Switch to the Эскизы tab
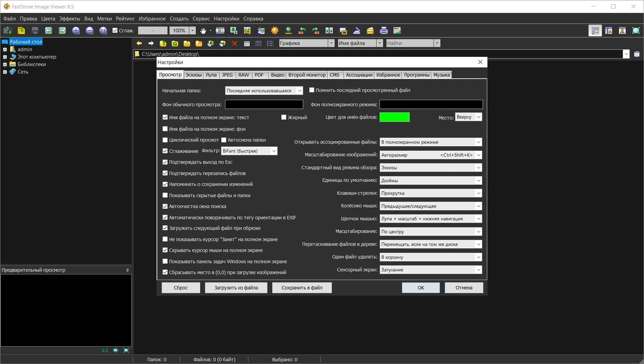Screen dimensions: 644x364 point(194,75)
